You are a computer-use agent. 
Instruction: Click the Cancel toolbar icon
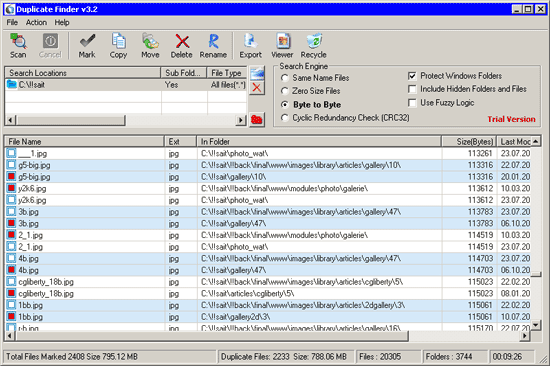click(x=50, y=46)
